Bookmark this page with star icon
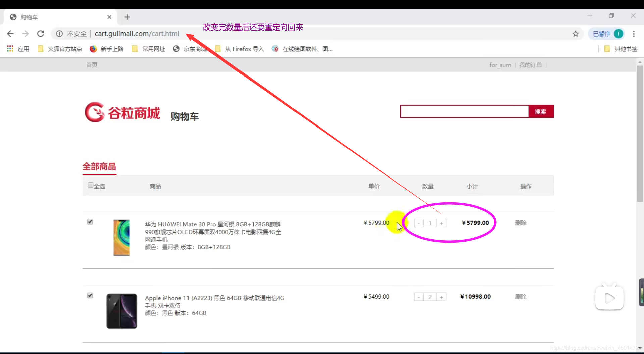 coord(576,34)
